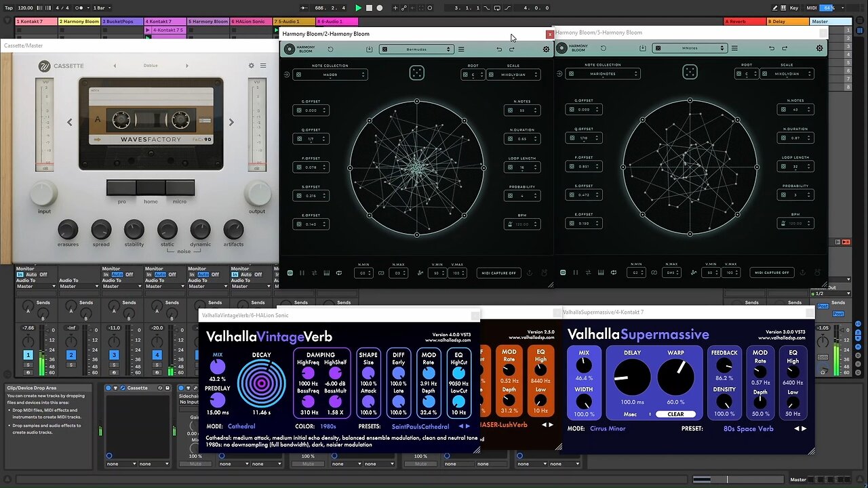The width and height of the screenshot is (868, 488).
Task: Click the Supermassive WARP knob
Action: [675, 377]
